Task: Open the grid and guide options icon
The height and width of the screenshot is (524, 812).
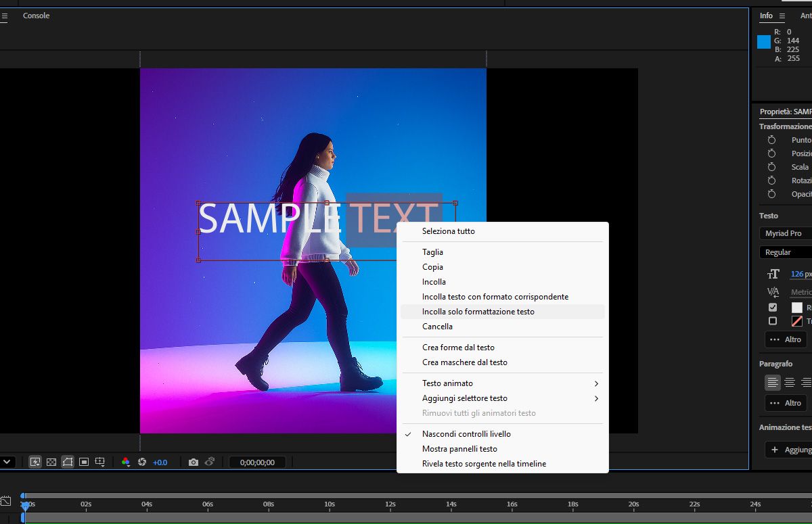Action: [x=100, y=462]
